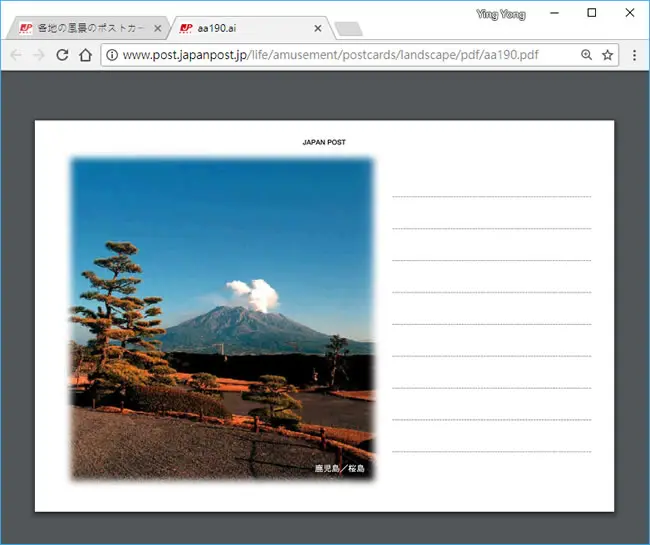The image size is (650, 545).
Task: Open the zoom magnifier icon in address bar
Action: [x=586, y=55]
